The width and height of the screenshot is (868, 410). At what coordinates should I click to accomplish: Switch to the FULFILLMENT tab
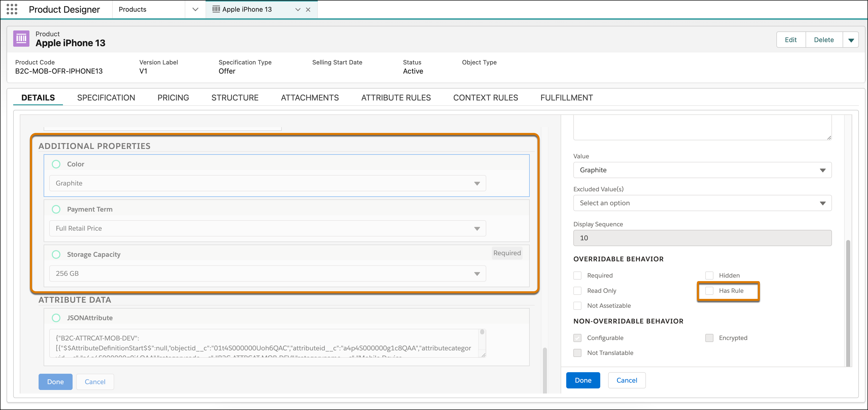click(566, 98)
